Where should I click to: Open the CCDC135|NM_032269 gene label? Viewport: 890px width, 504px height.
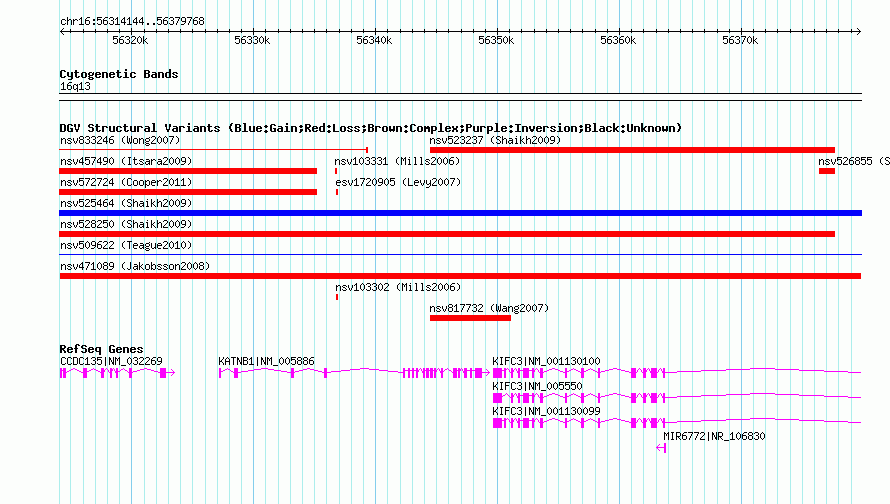pyautogui.click(x=111, y=361)
